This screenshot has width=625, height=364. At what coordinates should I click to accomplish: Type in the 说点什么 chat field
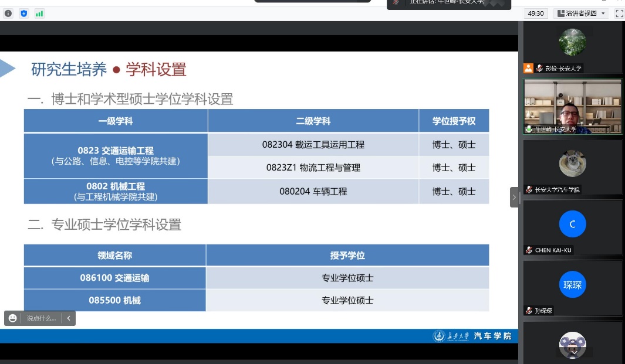click(x=41, y=318)
